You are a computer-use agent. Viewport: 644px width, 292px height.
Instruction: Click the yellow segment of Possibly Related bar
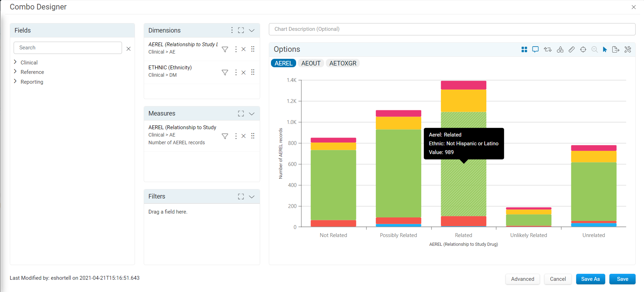click(x=399, y=123)
